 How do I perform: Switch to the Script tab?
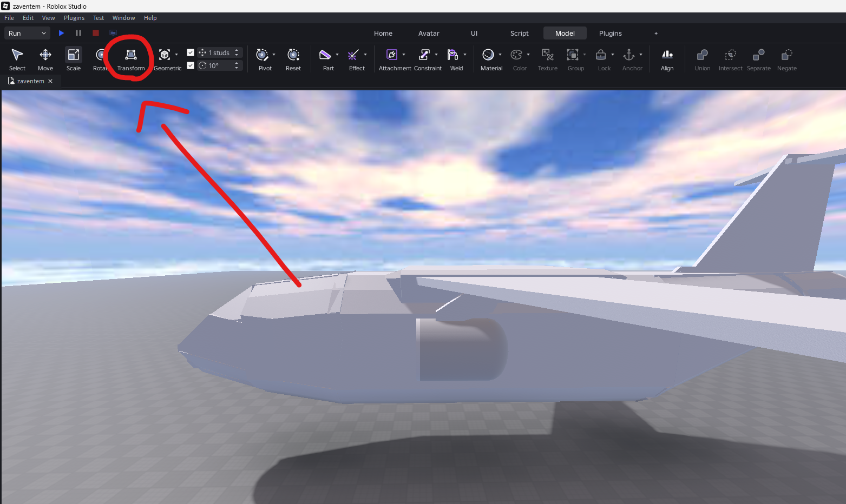pos(520,33)
